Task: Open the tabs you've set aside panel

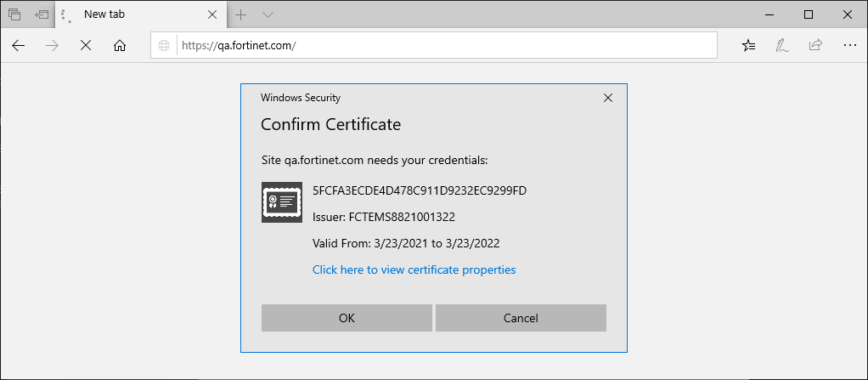Action: pyautogui.click(x=14, y=14)
